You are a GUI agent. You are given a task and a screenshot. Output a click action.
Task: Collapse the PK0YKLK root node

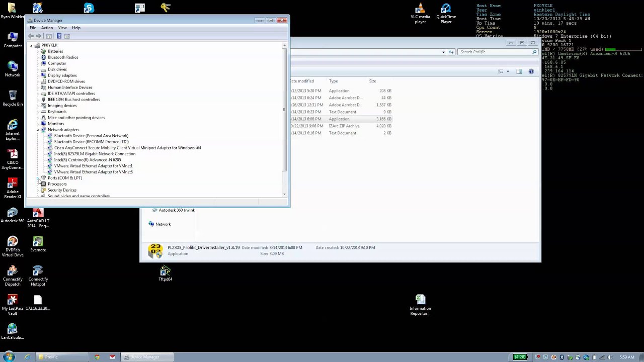[31, 45]
